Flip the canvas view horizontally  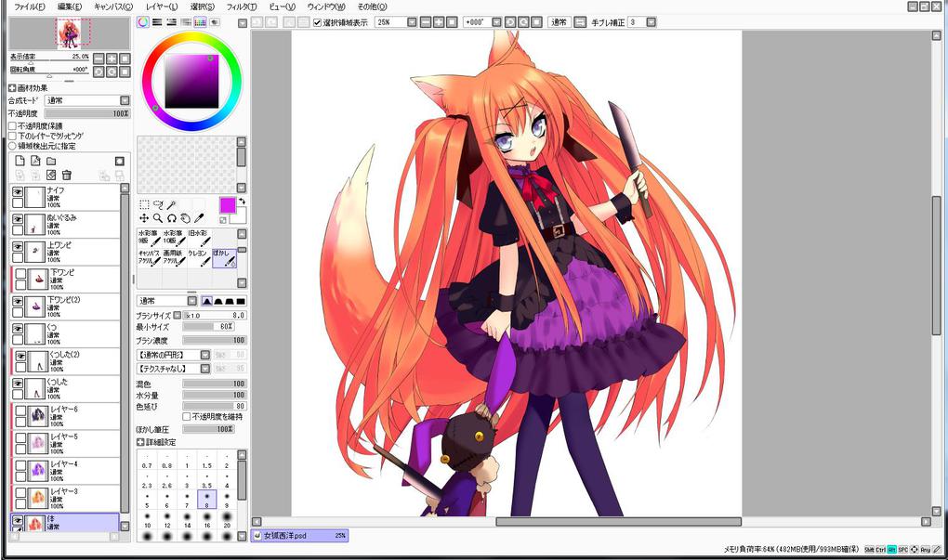tap(580, 22)
